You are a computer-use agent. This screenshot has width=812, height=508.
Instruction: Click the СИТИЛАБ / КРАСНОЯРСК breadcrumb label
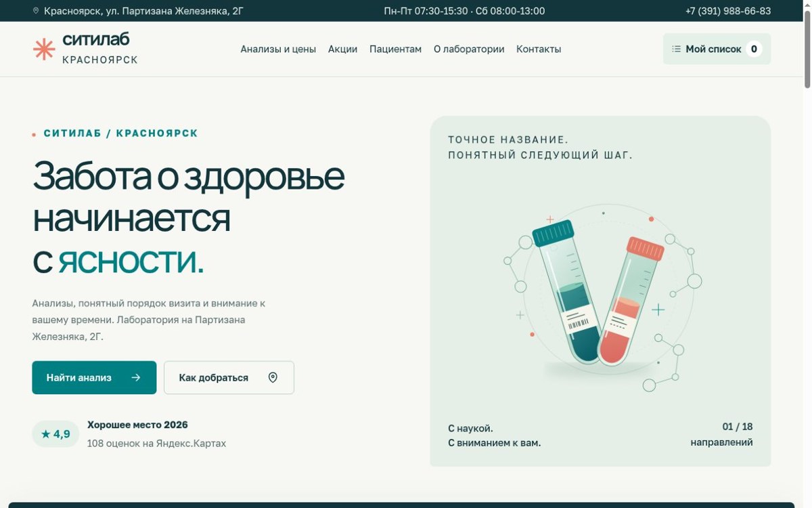click(x=121, y=133)
